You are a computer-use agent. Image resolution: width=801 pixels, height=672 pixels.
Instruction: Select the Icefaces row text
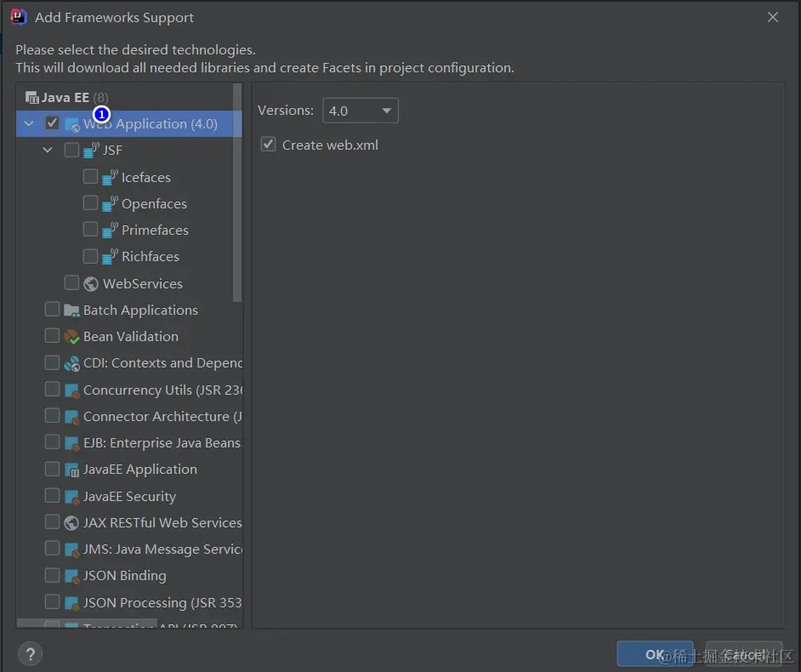click(x=146, y=177)
